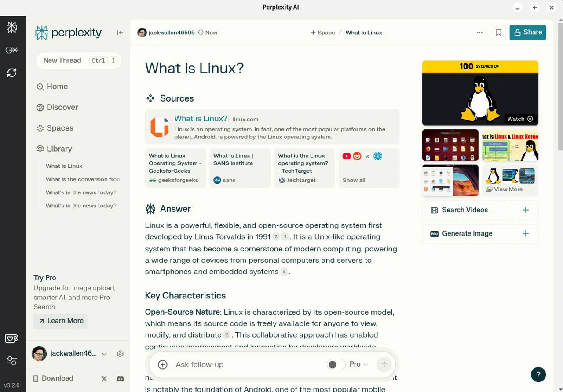Click the plus icon next to Generate Image

pos(526,234)
